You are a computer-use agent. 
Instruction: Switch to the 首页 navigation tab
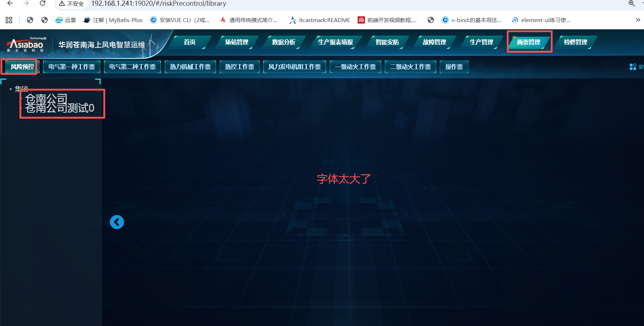coord(189,42)
